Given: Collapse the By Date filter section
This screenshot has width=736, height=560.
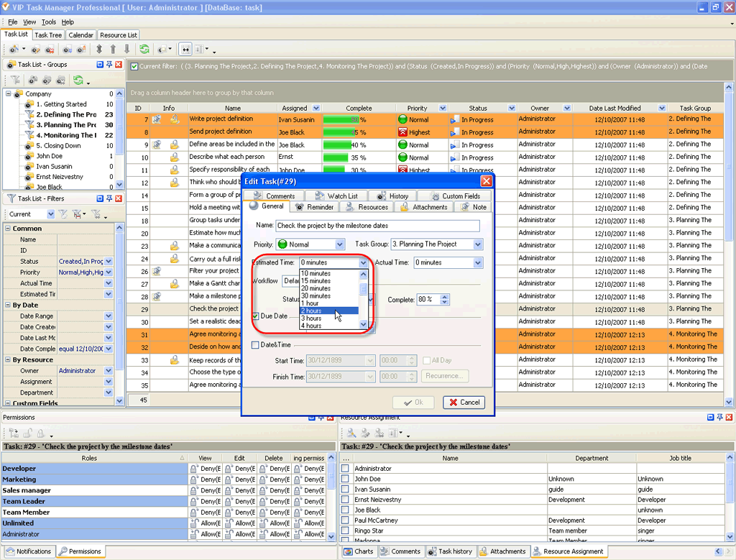Looking at the screenshot, I should point(7,305).
